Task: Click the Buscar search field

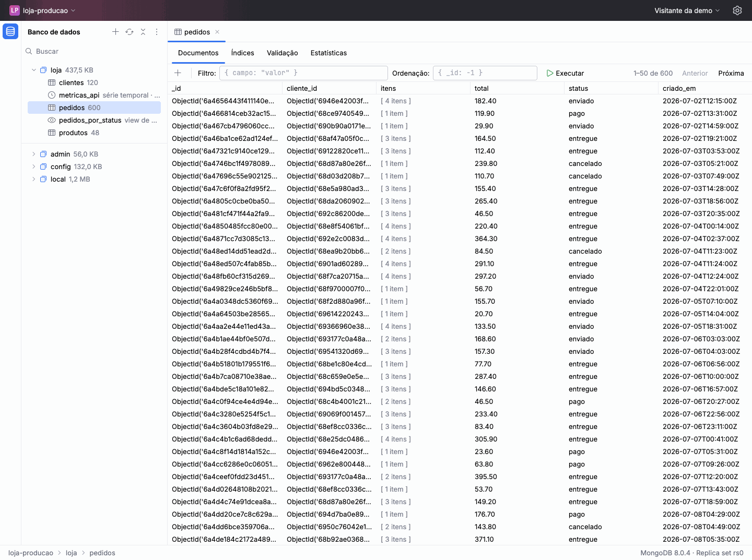Action: [94, 51]
